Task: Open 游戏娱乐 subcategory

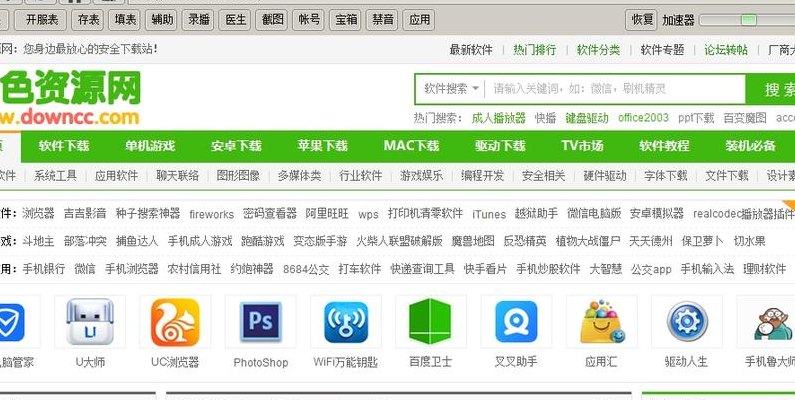Action: tap(421, 176)
